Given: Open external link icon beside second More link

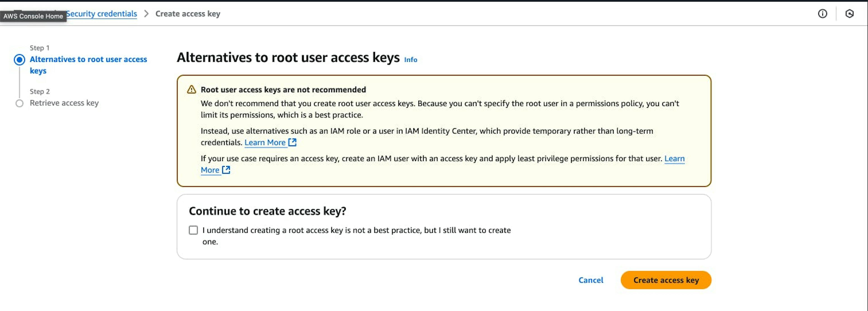Looking at the screenshot, I should pos(226,170).
